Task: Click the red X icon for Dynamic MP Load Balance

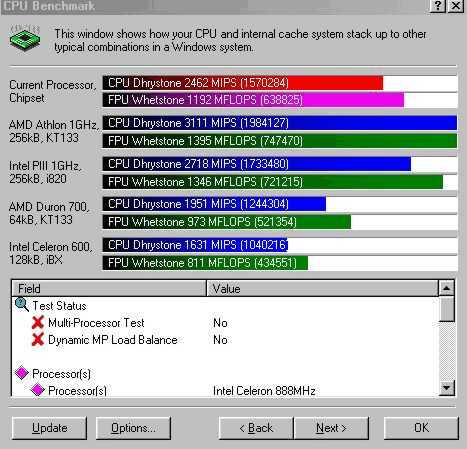Action: (38, 339)
